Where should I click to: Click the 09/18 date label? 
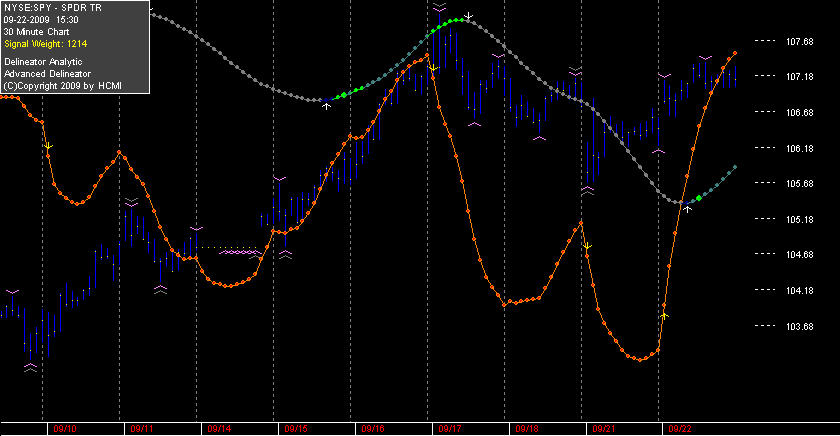point(527,429)
